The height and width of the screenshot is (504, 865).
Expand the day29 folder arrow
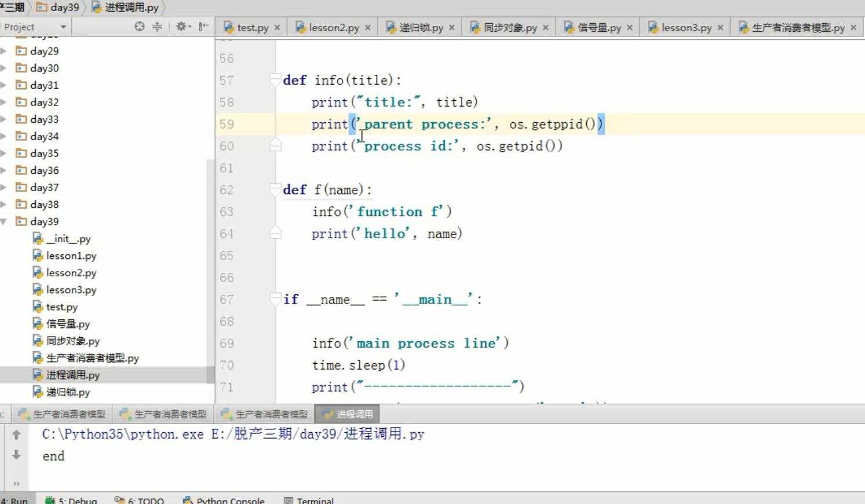[3, 51]
